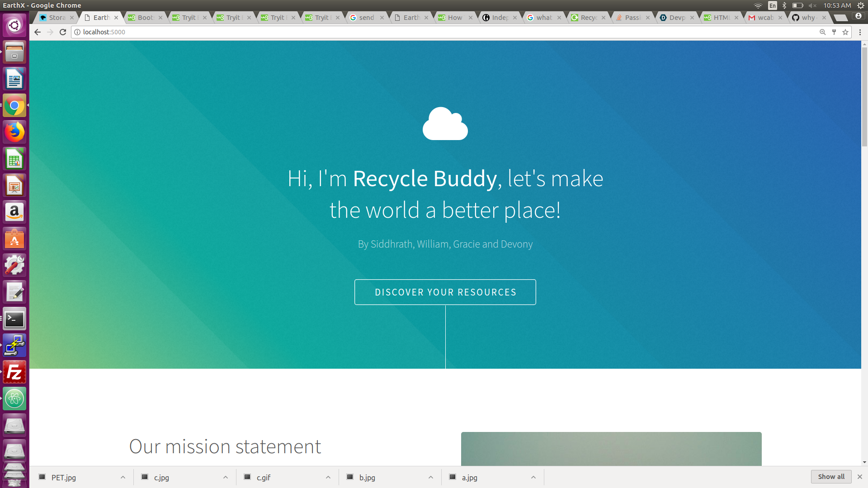Open FileZilla from the dock

coord(14,372)
